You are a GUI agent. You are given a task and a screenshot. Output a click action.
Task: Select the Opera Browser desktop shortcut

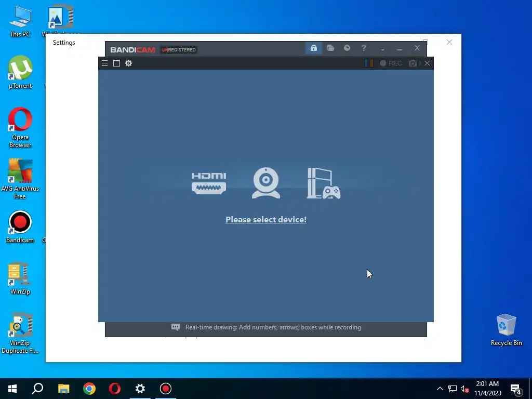coord(20,128)
